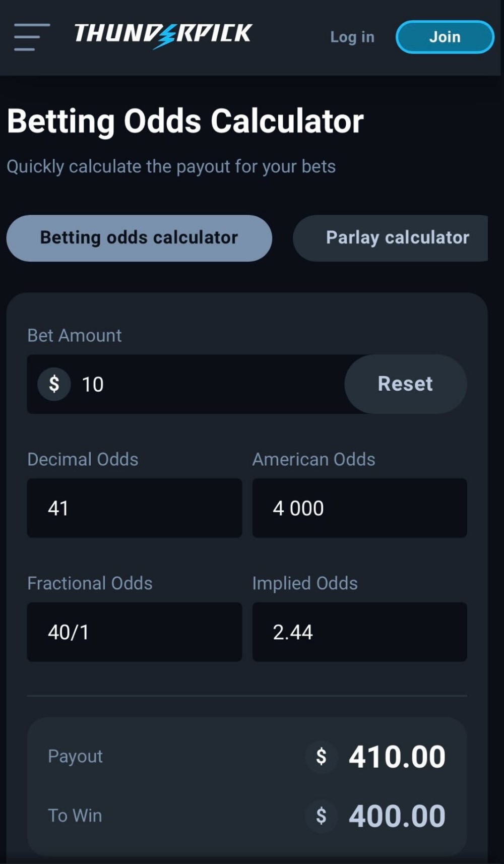Click the dollar icon beside Payout
This screenshot has width=504, height=864.
(321, 757)
